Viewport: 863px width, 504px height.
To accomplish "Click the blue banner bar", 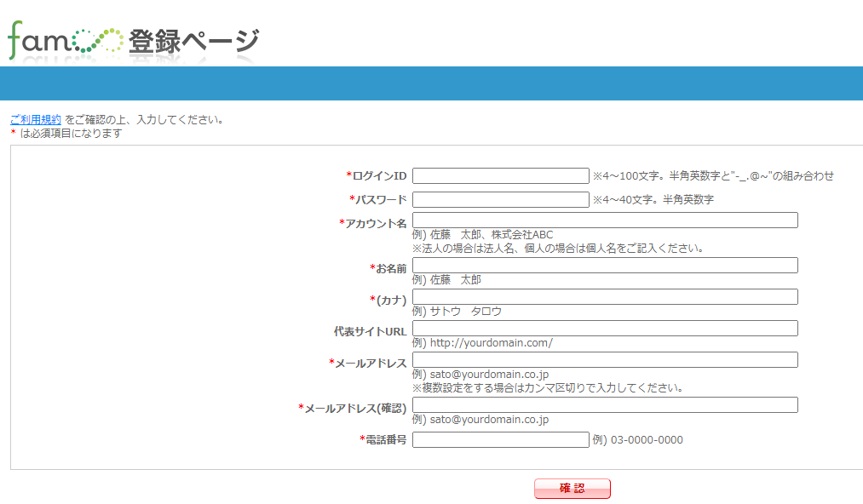I will (431, 83).
